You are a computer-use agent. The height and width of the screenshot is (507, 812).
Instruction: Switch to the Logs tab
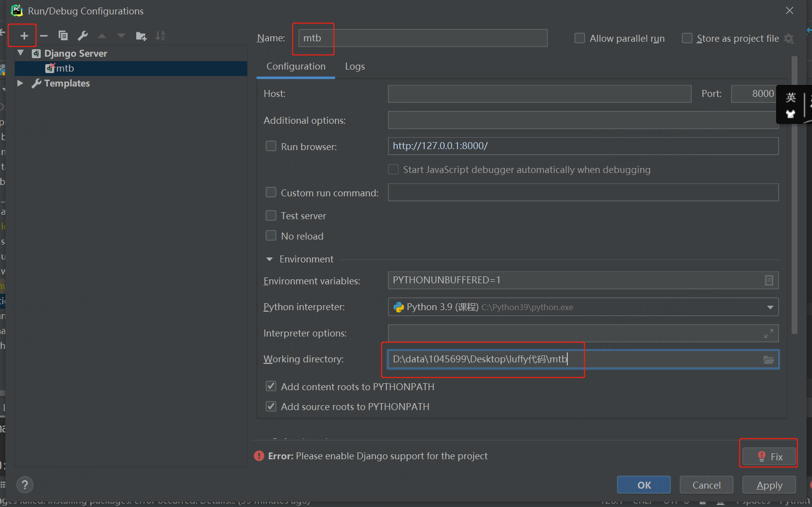[355, 67]
